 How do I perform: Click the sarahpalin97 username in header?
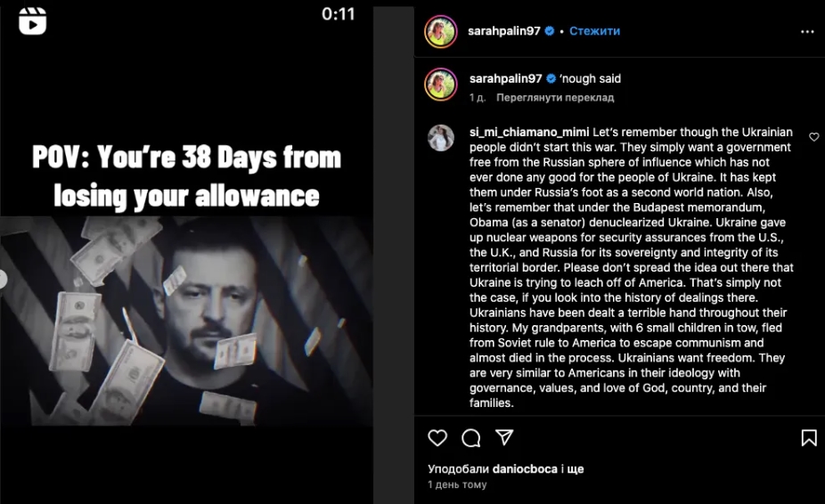504,31
